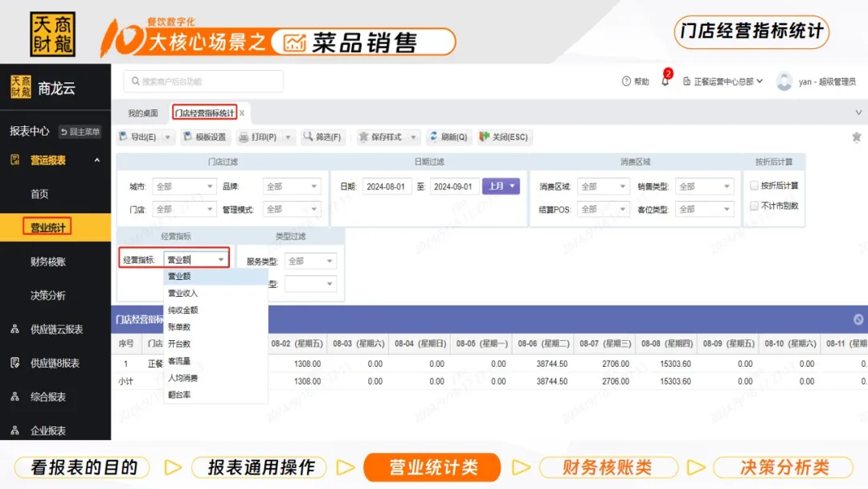The image size is (868, 489).
Task: Select 开台数 in the indicator list
Action: (216, 344)
